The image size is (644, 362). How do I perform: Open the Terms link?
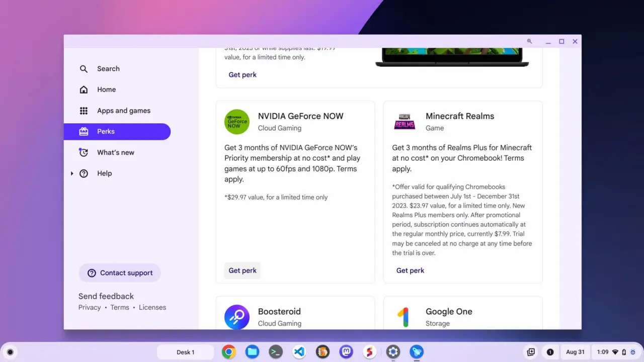[x=120, y=307]
